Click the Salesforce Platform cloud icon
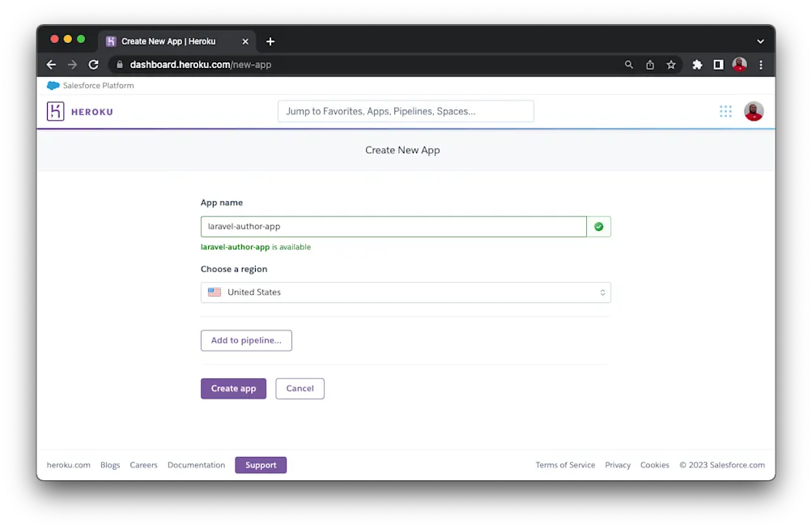 tap(53, 85)
